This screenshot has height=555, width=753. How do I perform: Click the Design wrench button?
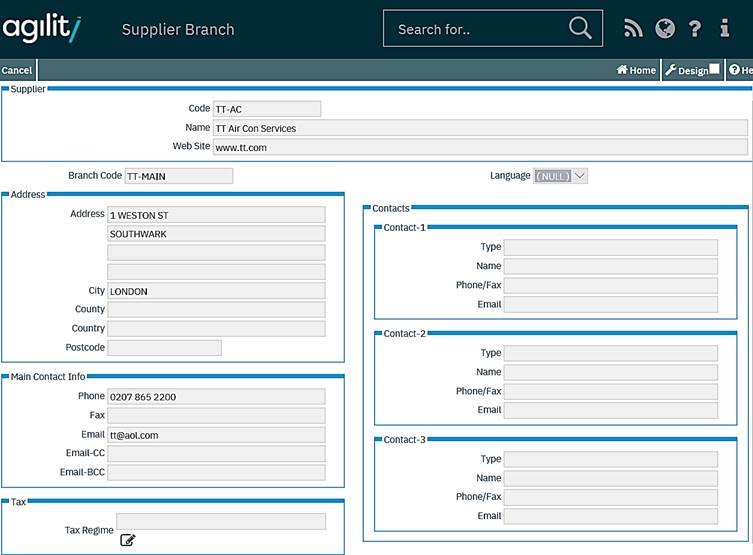[x=686, y=70]
